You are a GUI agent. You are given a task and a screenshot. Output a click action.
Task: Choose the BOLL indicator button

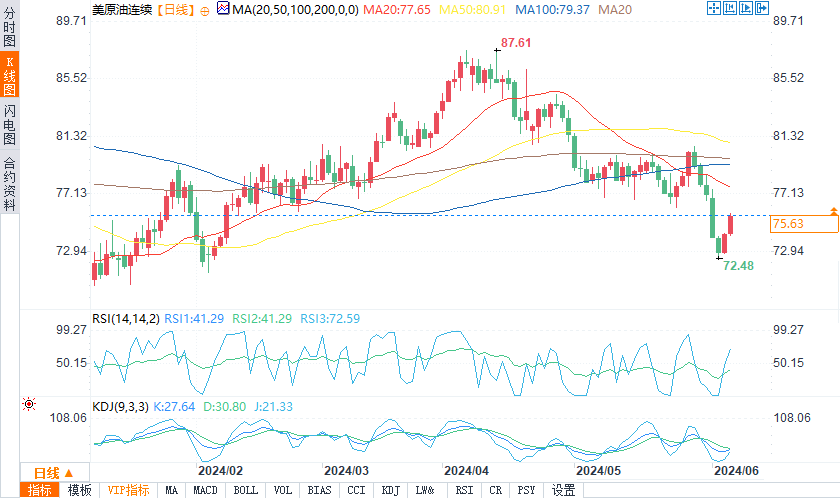point(245,490)
